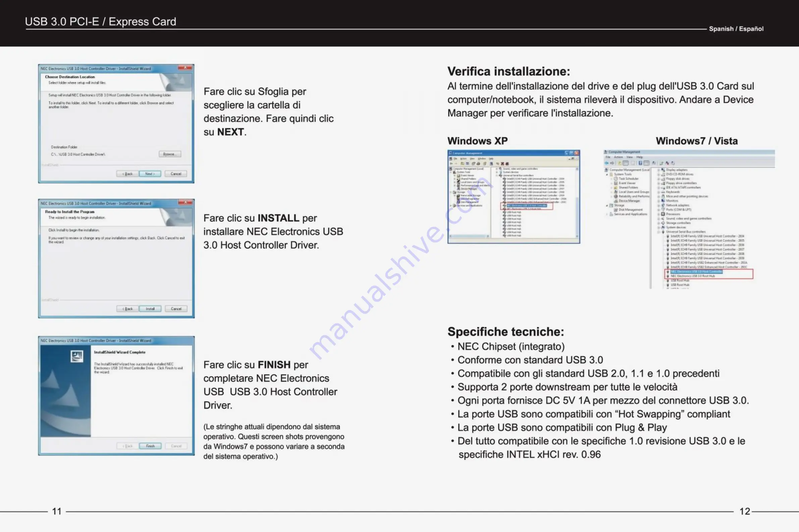Expand Services and Applications in Windows7 tree

(607, 215)
